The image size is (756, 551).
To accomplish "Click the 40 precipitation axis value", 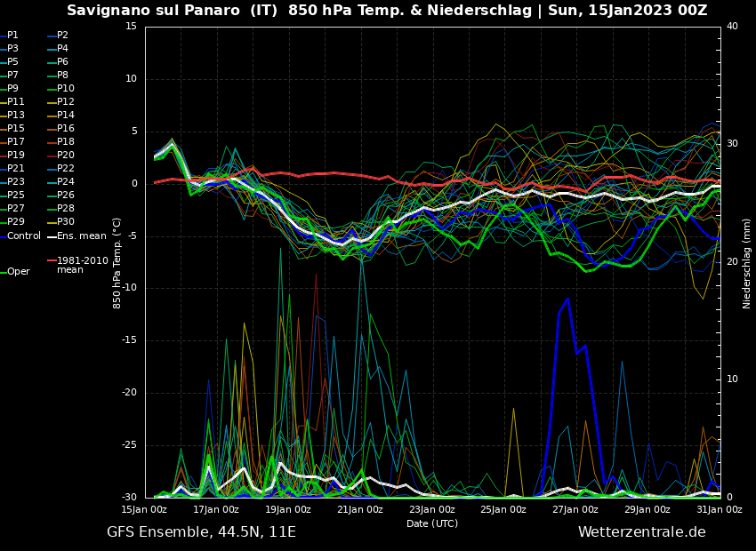I will coord(732,26).
